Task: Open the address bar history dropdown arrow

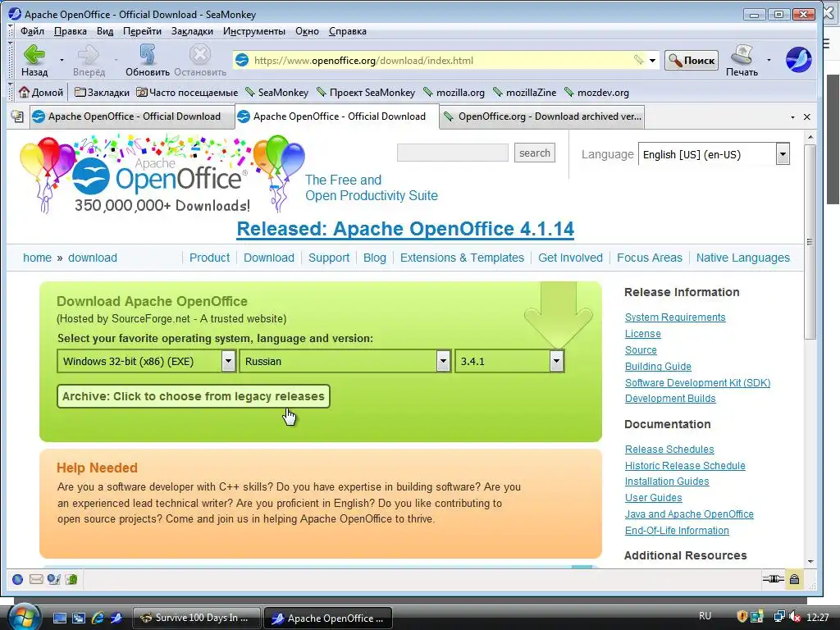Action: click(x=652, y=60)
